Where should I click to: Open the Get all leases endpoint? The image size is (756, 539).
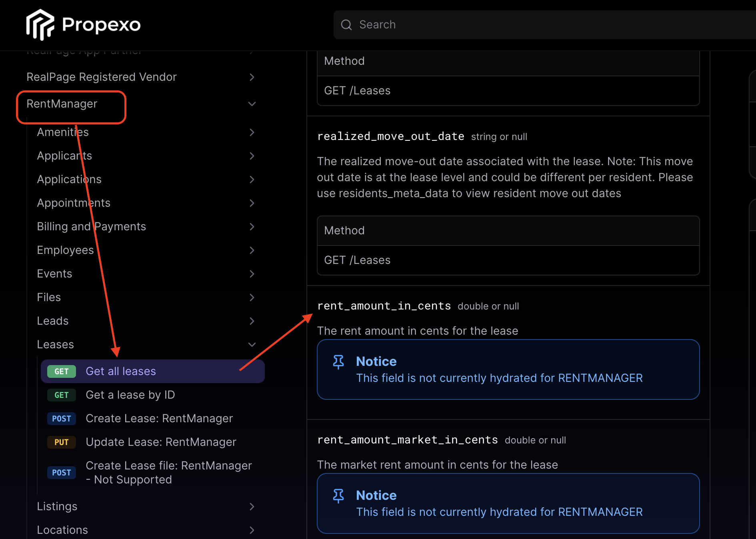[121, 371]
